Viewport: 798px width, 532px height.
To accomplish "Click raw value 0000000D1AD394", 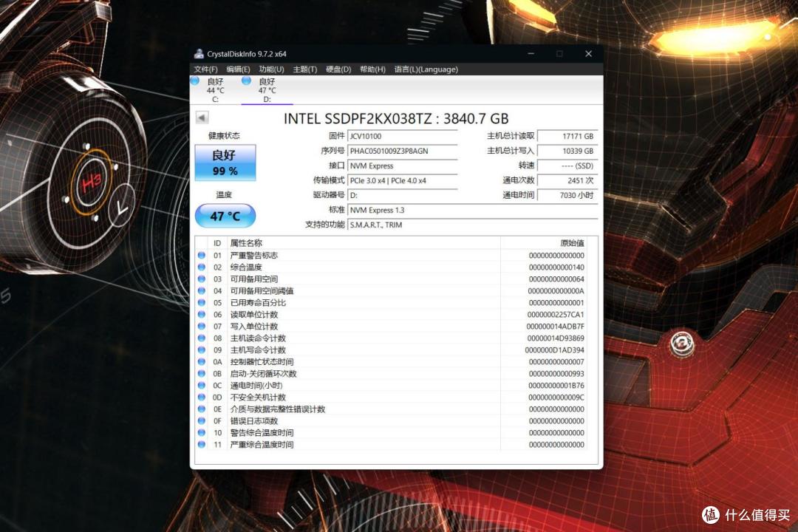I will coord(555,349).
